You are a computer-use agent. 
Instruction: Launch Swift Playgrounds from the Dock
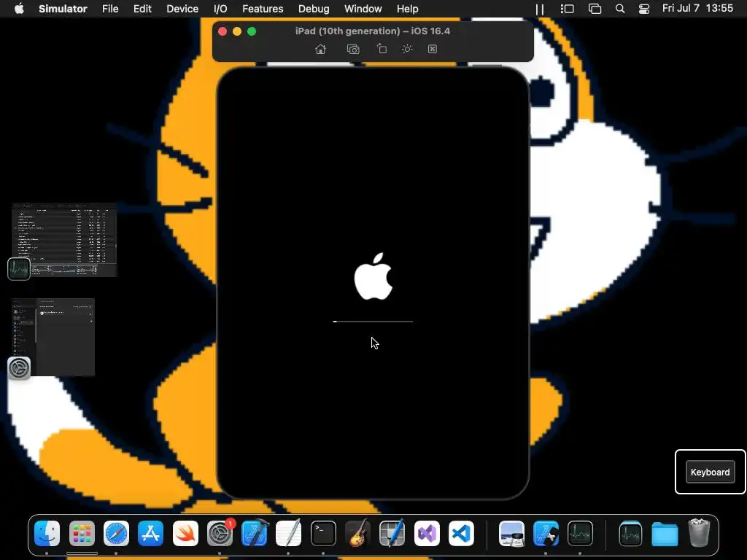click(x=185, y=533)
